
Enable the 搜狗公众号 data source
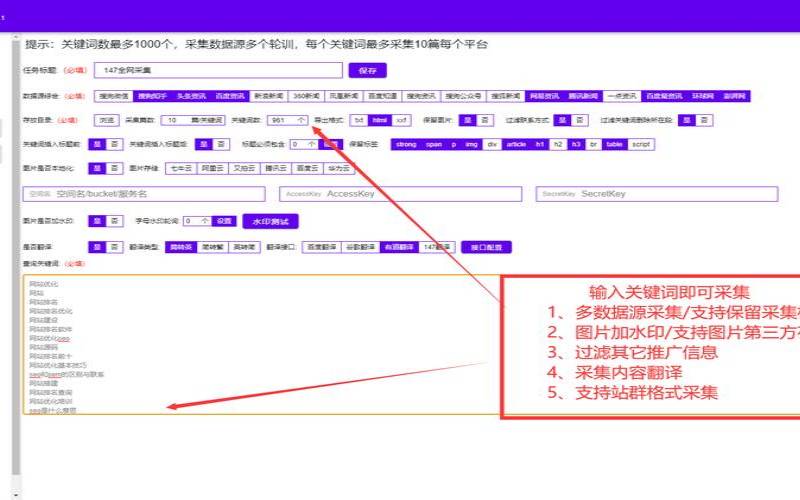(x=463, y=96)
